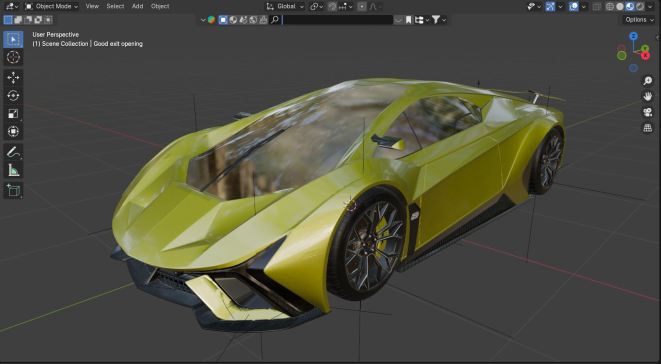Open object types visibility dropdown
Image resolution: width=661 pixels, height=364 pixels.
(x=534, y=6)
